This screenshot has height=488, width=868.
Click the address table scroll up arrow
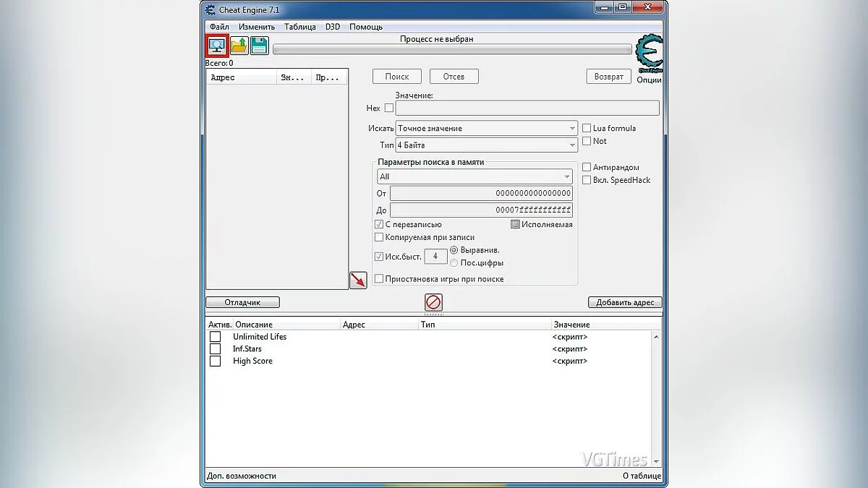pos(657,337)
